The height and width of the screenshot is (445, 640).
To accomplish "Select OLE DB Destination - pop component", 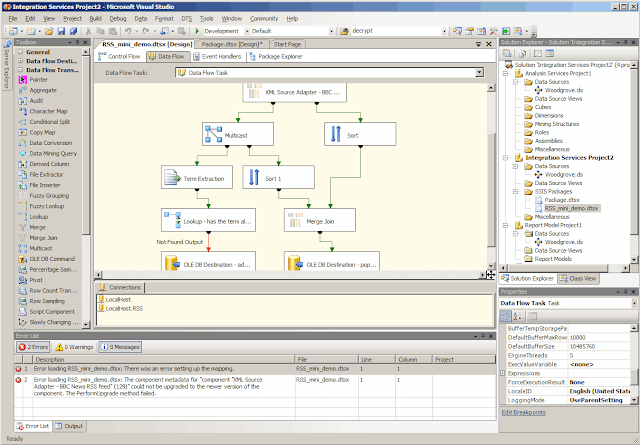I will coord(331,261).
